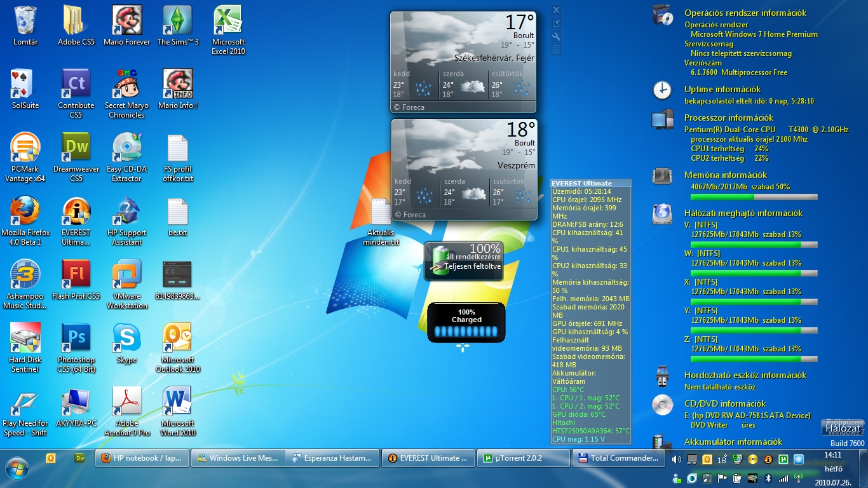Click the CD/DVD információk disc icon

(662, 404)
